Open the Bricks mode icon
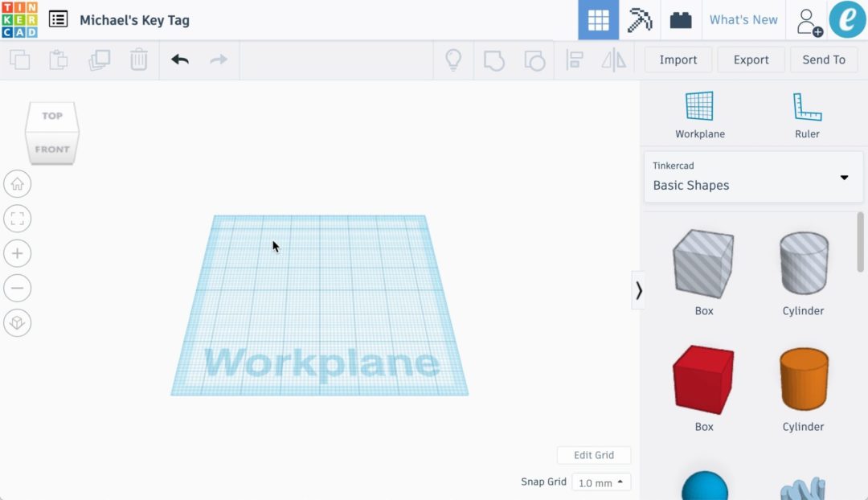 point(681,20)
